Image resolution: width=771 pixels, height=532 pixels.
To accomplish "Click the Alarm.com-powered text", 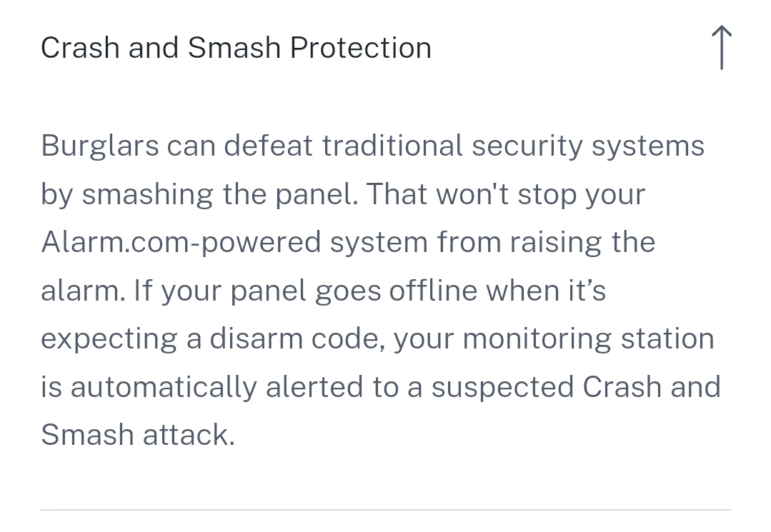I will [x=181, y=242].
